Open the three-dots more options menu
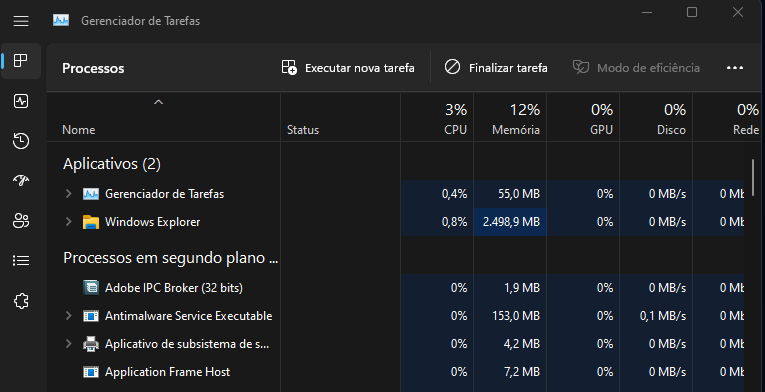This screenshot has width=765, height=392. [x=735, y=68]
